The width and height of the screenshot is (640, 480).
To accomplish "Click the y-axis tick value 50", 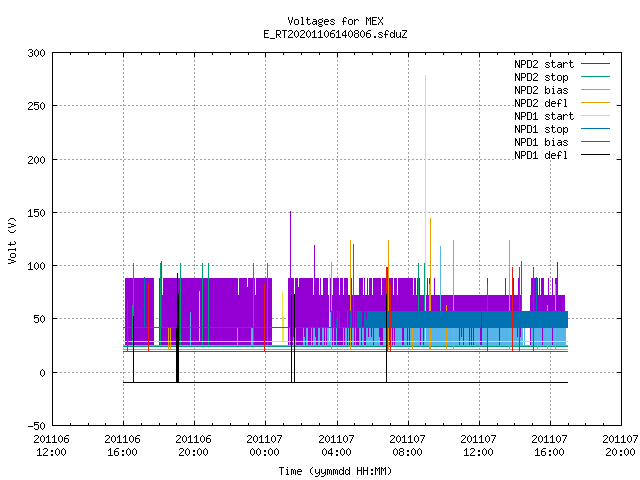I will [40, 319].
